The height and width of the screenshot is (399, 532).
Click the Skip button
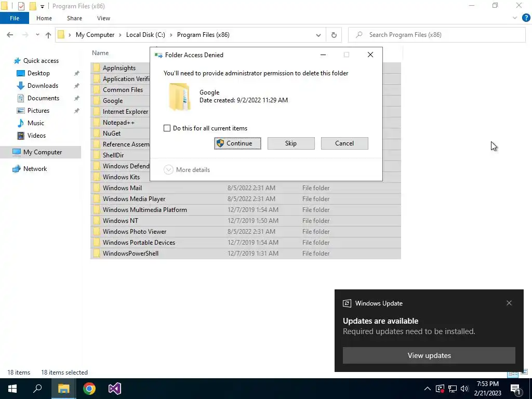[x=291, y=143]
